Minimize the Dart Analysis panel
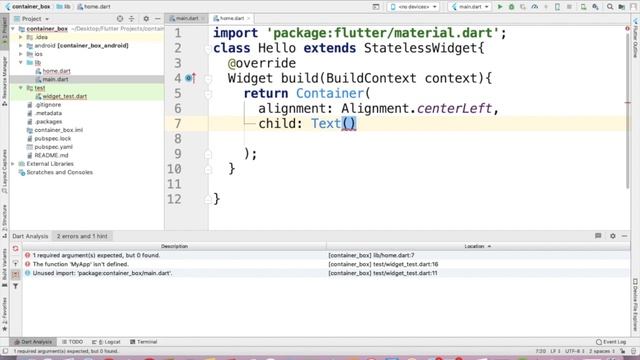Viewport: 640px width, 360px height. click(x=624, y=236)
